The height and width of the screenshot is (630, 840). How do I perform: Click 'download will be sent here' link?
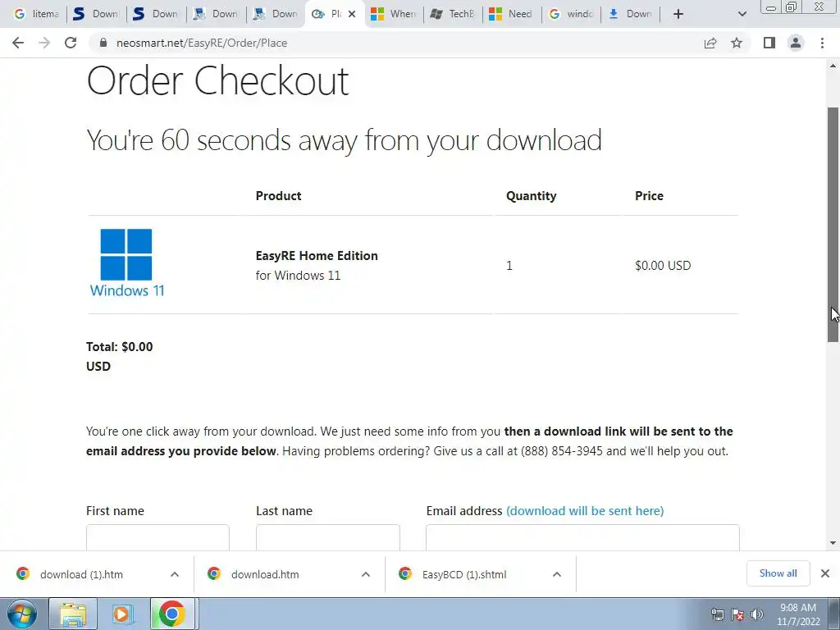click(585, 510)
